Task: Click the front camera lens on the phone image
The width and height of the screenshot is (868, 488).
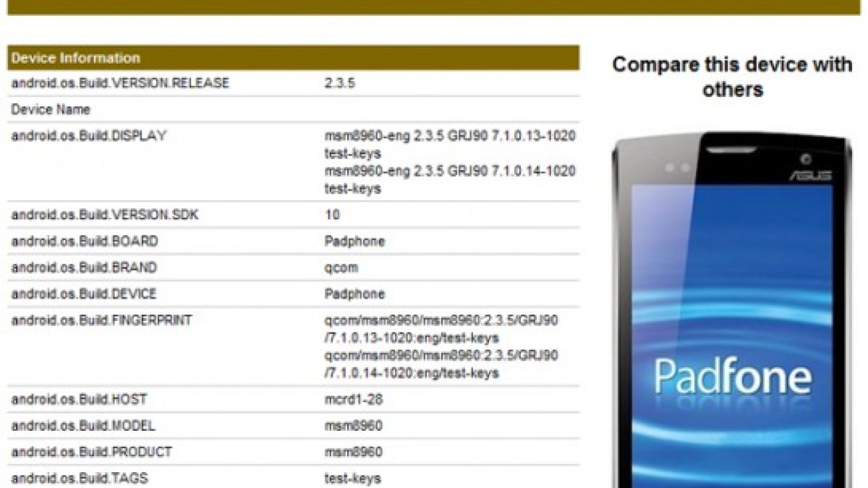Action: [x=806, y=160]
